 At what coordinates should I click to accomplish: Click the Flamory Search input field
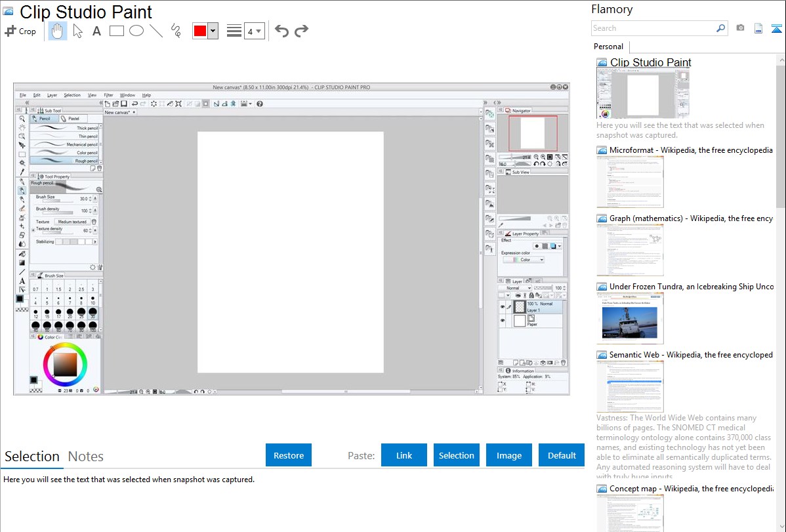[x=653, y=28]
